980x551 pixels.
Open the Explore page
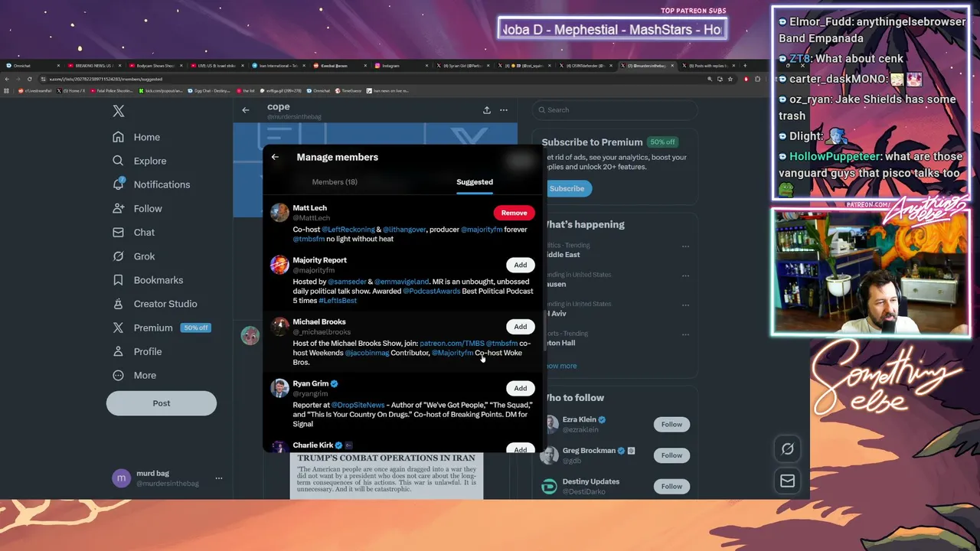pos(139,161)
